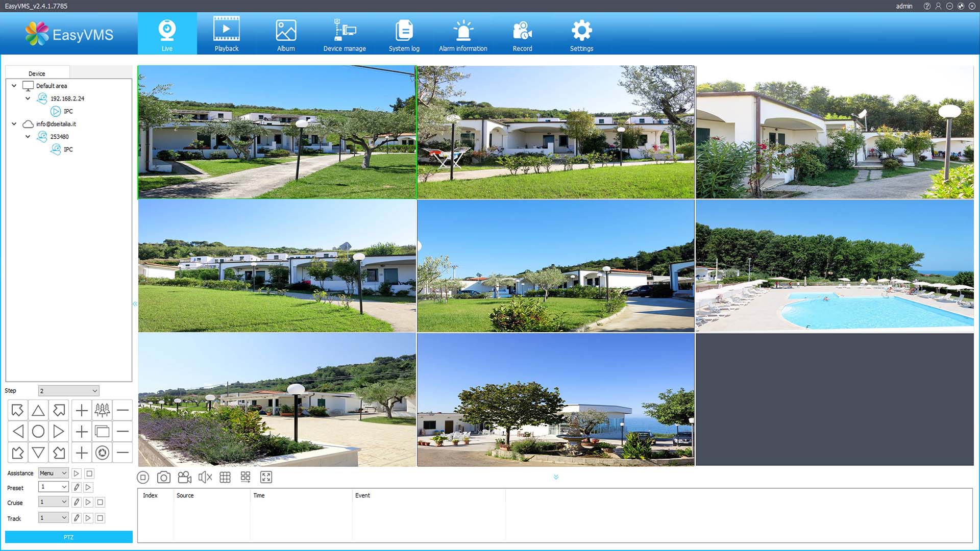Stop all live views

143,477
